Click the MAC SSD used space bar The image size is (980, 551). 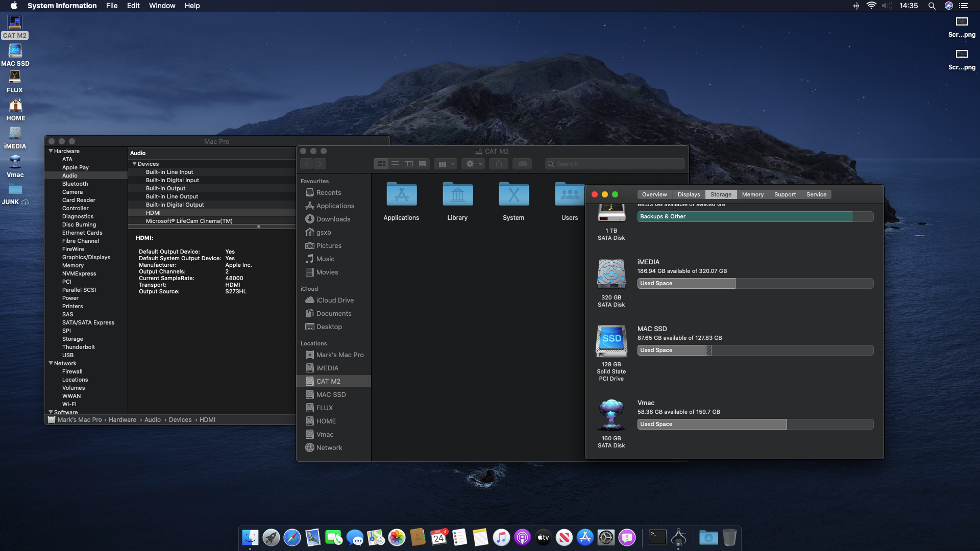pos(672,350)
